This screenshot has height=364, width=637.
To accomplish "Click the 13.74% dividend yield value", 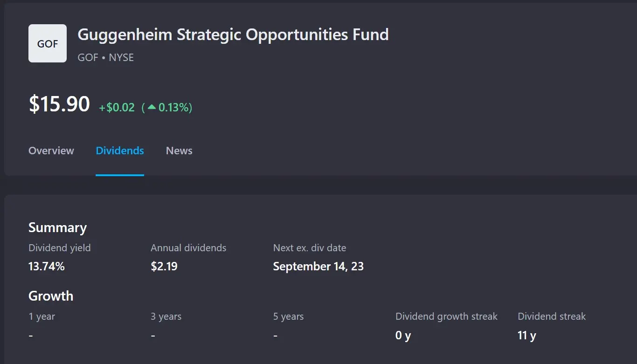I will pos(47,267).
